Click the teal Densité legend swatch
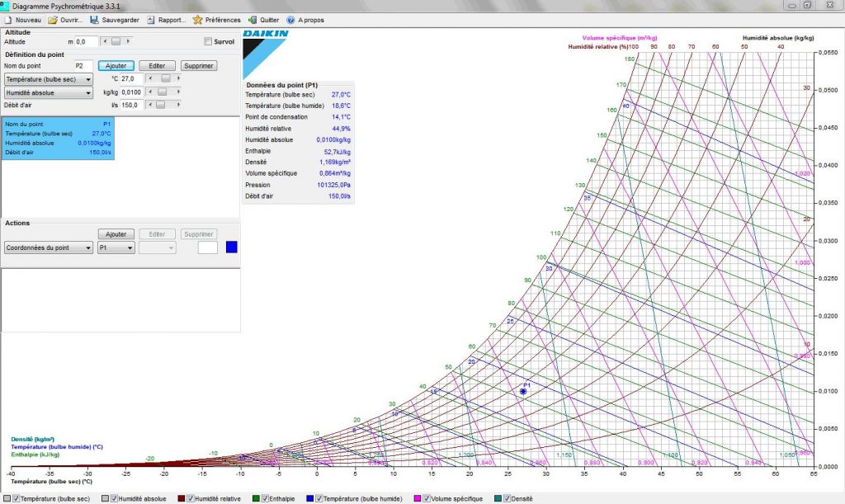 [498, 498]
